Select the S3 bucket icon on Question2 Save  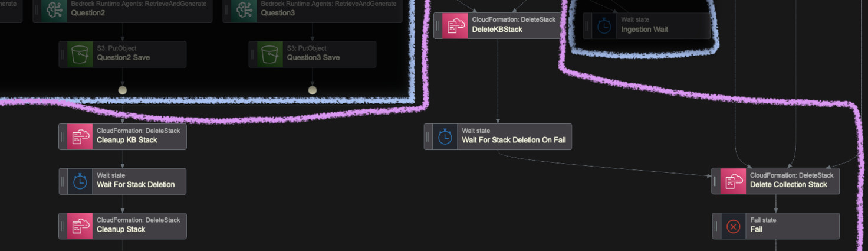[80, 54]
